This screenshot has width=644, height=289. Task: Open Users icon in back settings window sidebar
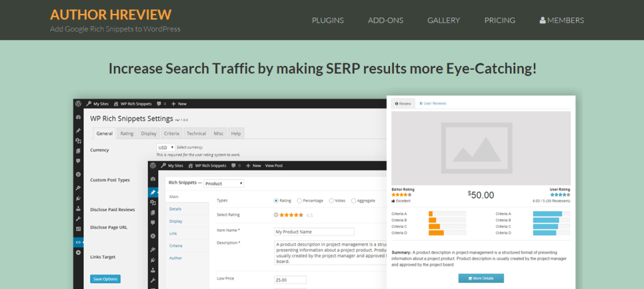coord(79,208)
